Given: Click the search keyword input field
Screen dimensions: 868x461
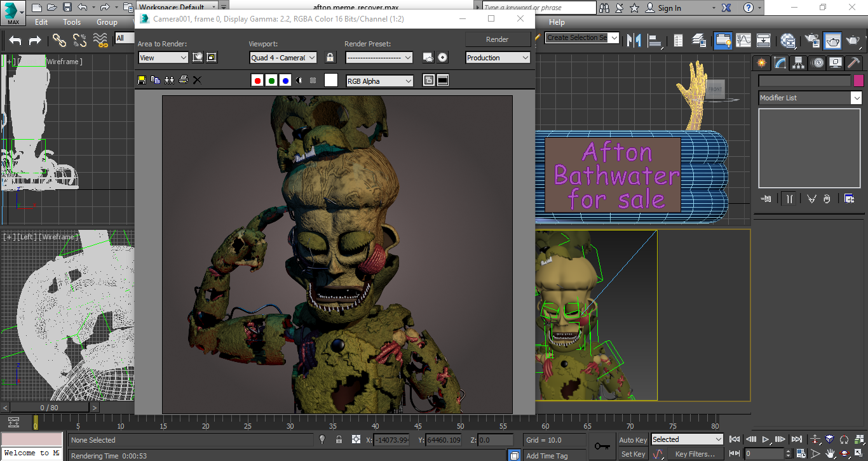Looking at the screenshot, I should [x=539, y=8].
